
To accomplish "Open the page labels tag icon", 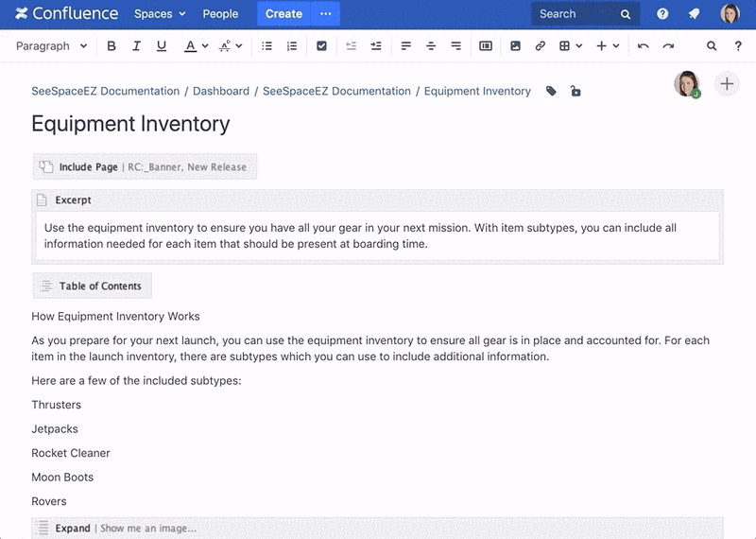I will point(552,92).
